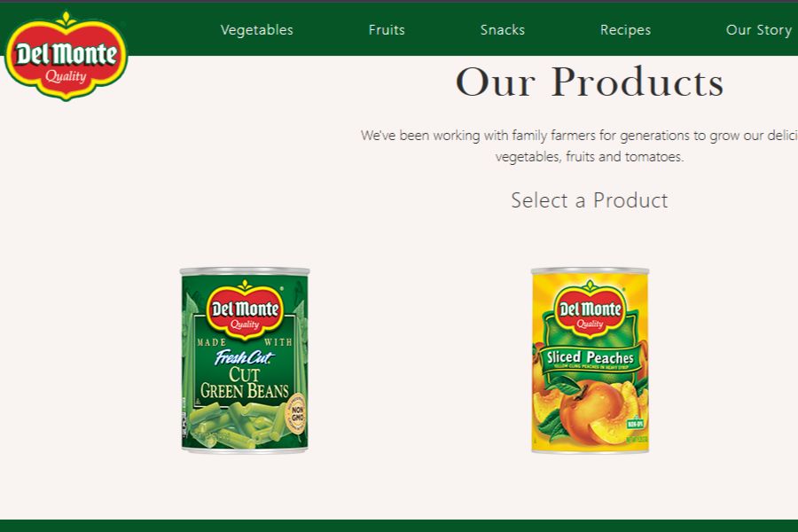Go to the Snacks section
This screenshot has width=798, height=532.
point(503,30)
